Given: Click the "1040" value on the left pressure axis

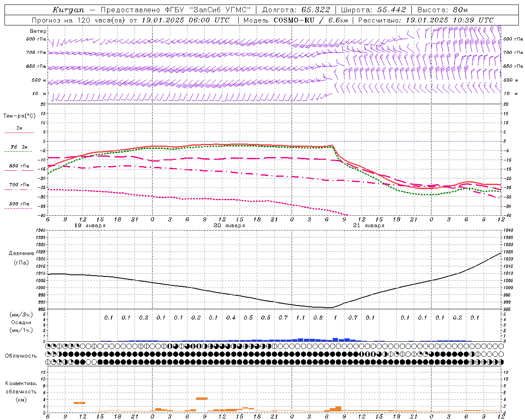Looking at the screenshot, I should (x=40, y=230).
